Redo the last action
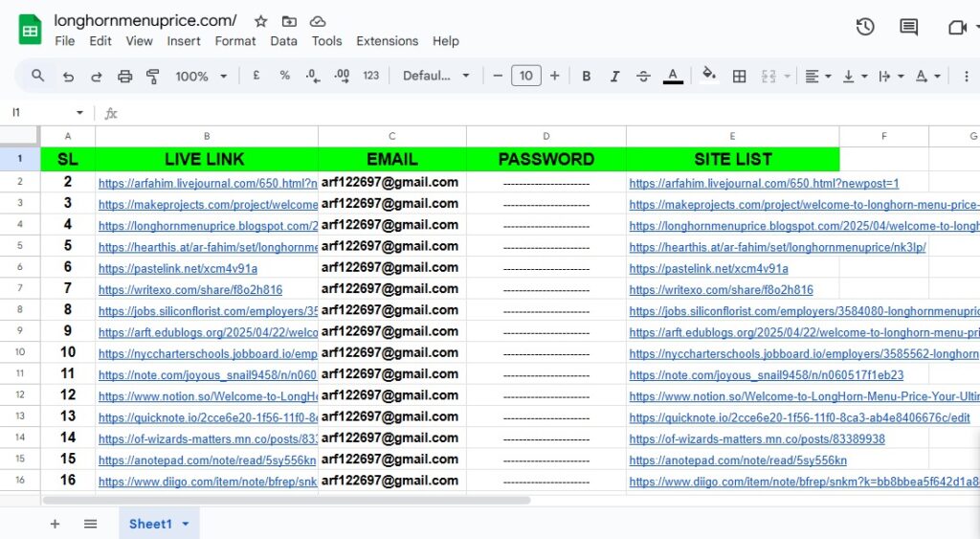980x539 pixels. click(x=97, y=77)
